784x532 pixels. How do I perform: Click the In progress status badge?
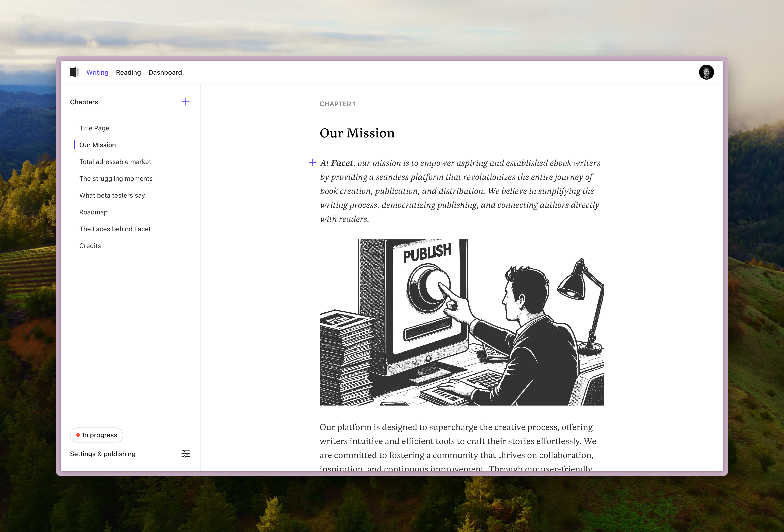click(96, 435)
